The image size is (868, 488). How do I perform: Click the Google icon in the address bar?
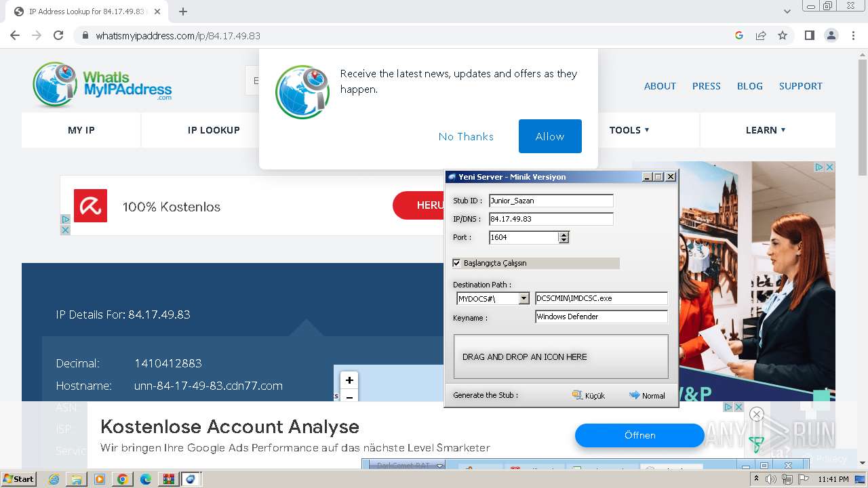pos(739,35)
